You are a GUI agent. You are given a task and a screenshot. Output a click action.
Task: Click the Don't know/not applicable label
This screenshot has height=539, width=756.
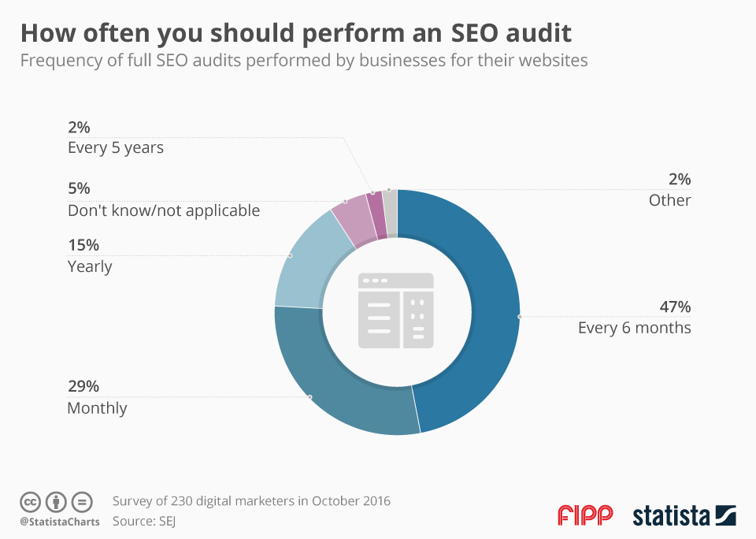click(164, 210)
